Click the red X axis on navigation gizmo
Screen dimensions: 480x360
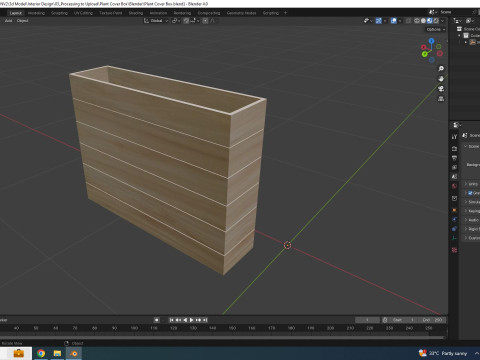[423, 47]
